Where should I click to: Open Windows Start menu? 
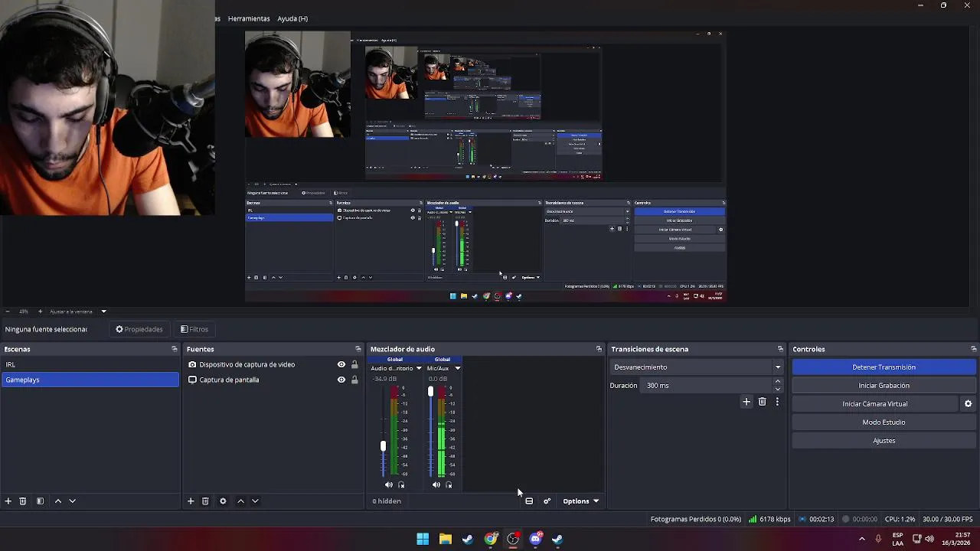(x=423, y=539)
